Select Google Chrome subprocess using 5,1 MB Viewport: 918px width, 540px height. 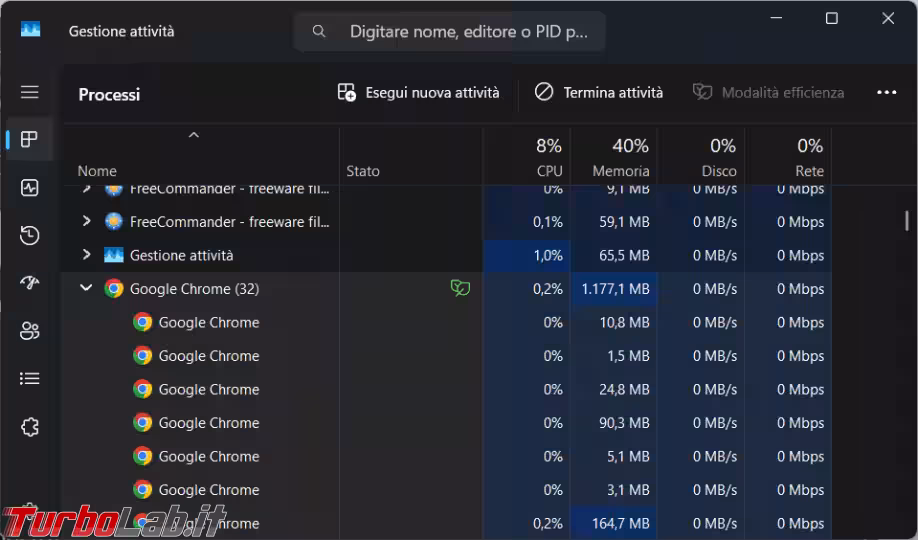coord(208,456)
